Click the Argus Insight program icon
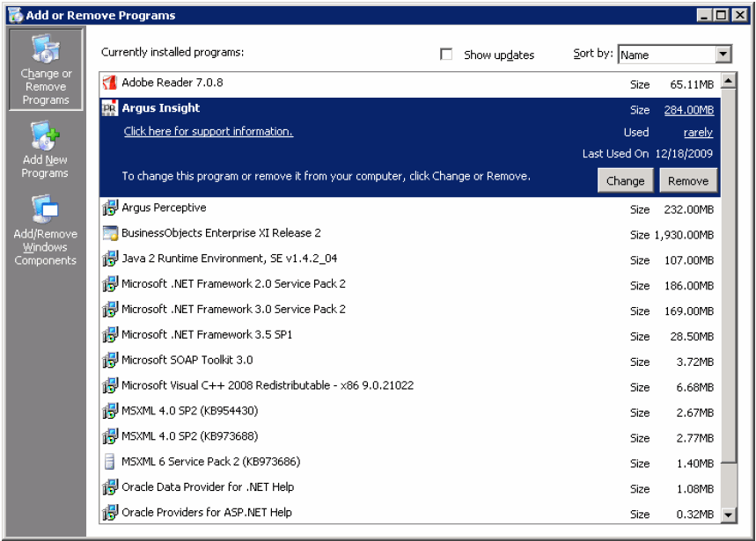 [110, 108]
